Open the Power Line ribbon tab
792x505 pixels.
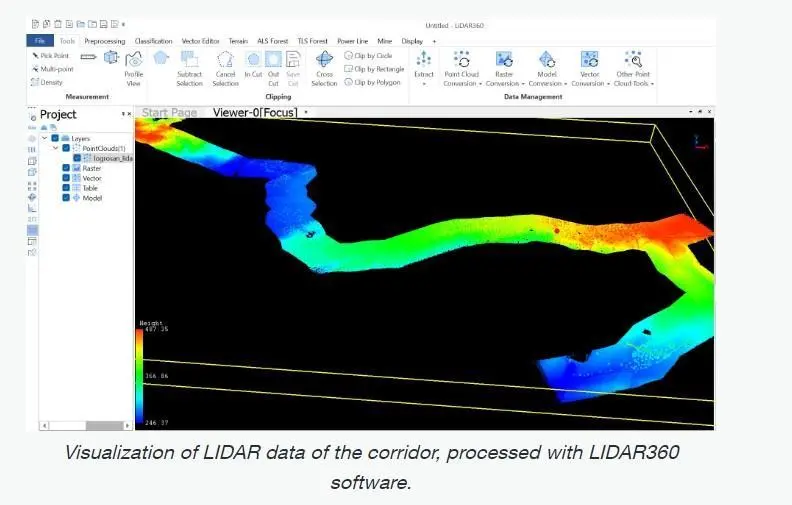(353, 41)
